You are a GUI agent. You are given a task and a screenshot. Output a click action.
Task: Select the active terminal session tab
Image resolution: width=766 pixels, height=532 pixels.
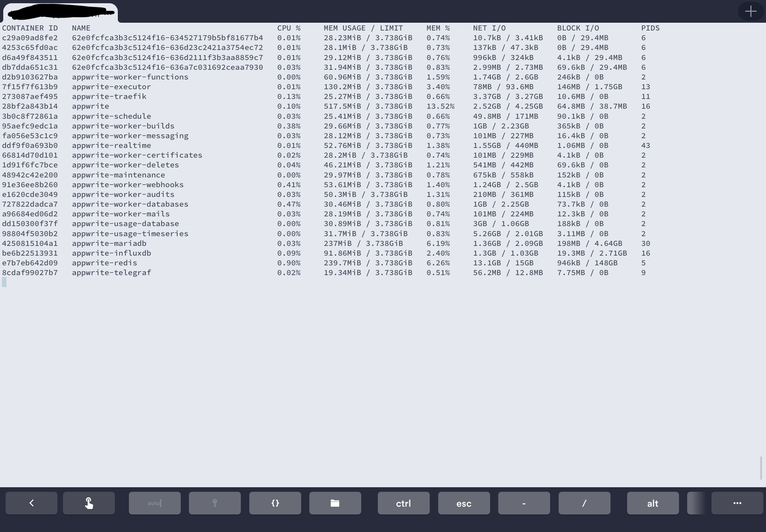[60, 12]
